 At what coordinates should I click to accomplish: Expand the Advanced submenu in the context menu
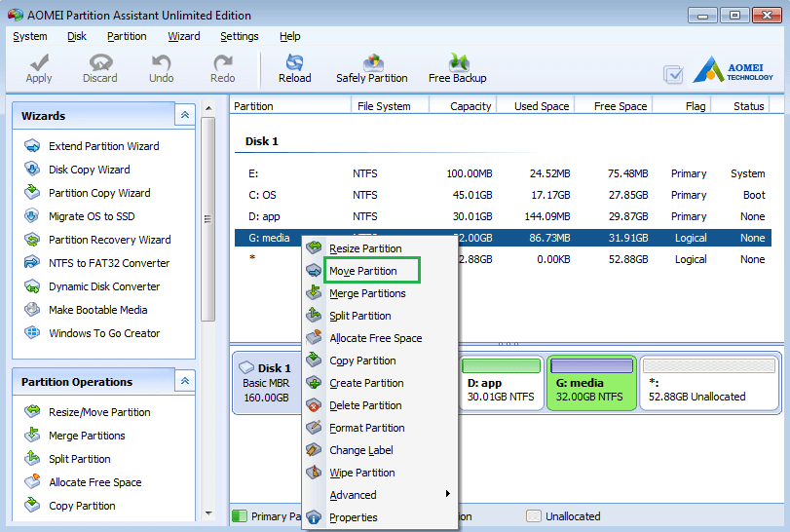[380, 495]
